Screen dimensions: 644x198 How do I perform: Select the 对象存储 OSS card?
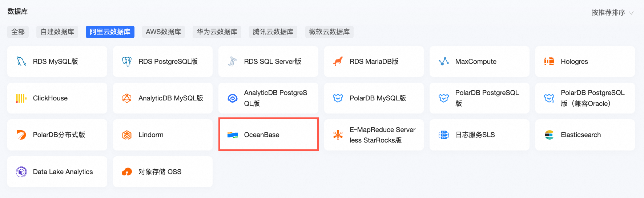(x=162, y=172)
